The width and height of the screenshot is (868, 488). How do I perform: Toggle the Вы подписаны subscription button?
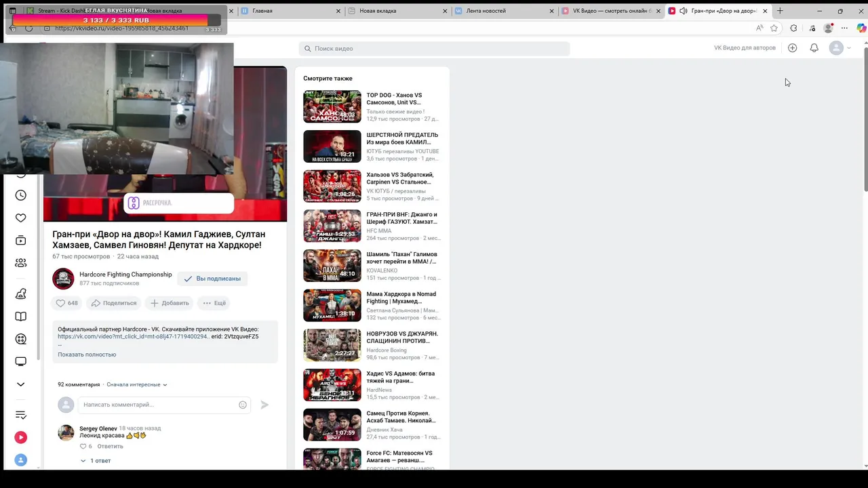click(212, 279)
